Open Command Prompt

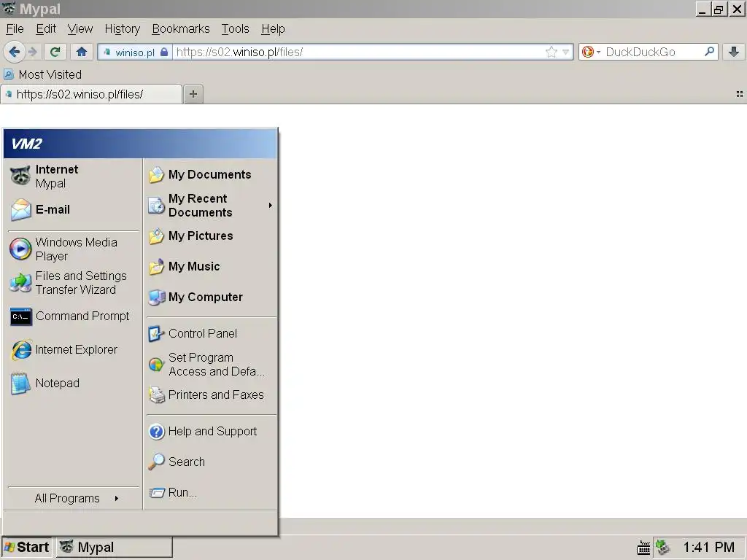click(73, 316)
